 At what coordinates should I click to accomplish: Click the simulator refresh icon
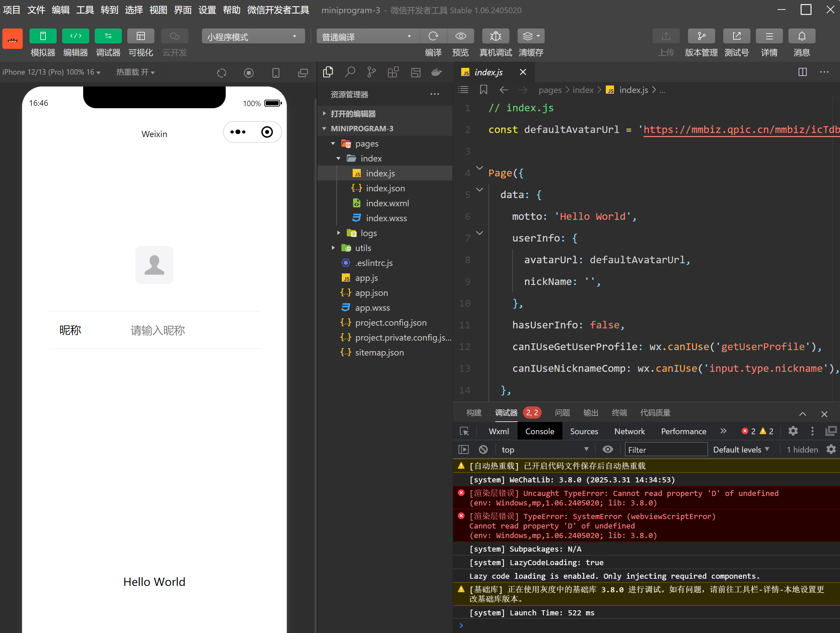pos(222,73)
